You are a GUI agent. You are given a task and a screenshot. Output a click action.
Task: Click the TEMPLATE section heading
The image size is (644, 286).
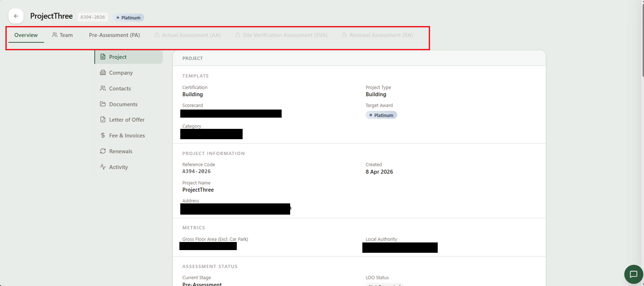196,76
